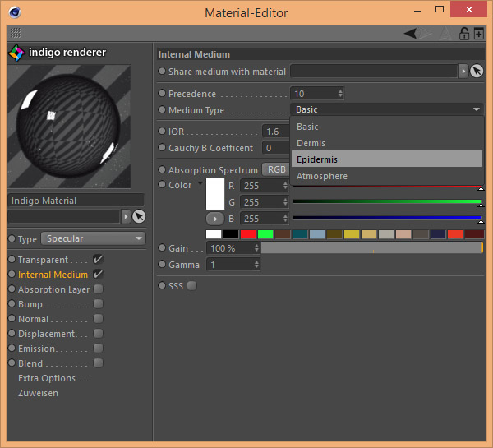Viewport: 493px width, 448px height.
Task: Click the new window plus icon
Action: coord(479,34)
